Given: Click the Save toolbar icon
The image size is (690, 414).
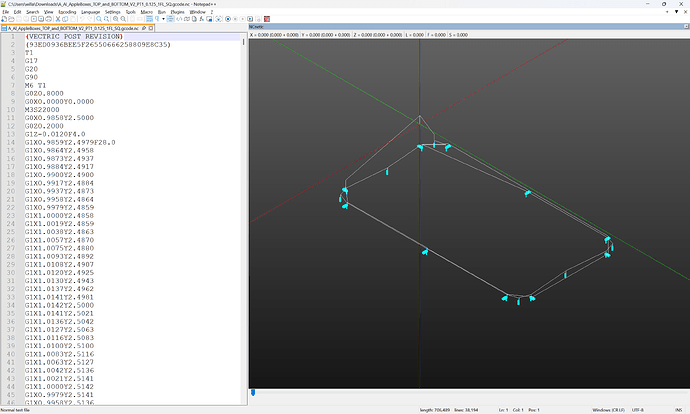Looking at the screenshot, I should pyautogui.click(x=19, y=19).
